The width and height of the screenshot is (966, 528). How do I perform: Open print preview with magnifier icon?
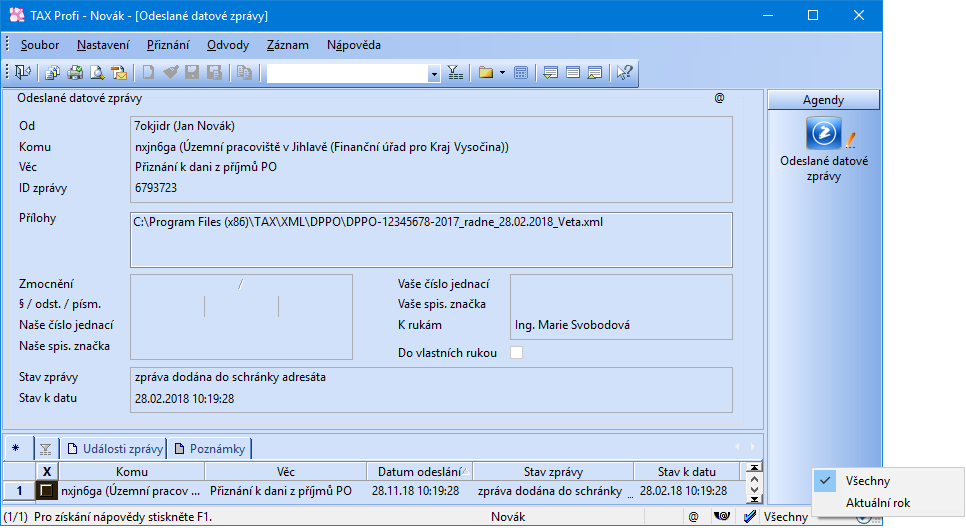click(x=97, y=73)
